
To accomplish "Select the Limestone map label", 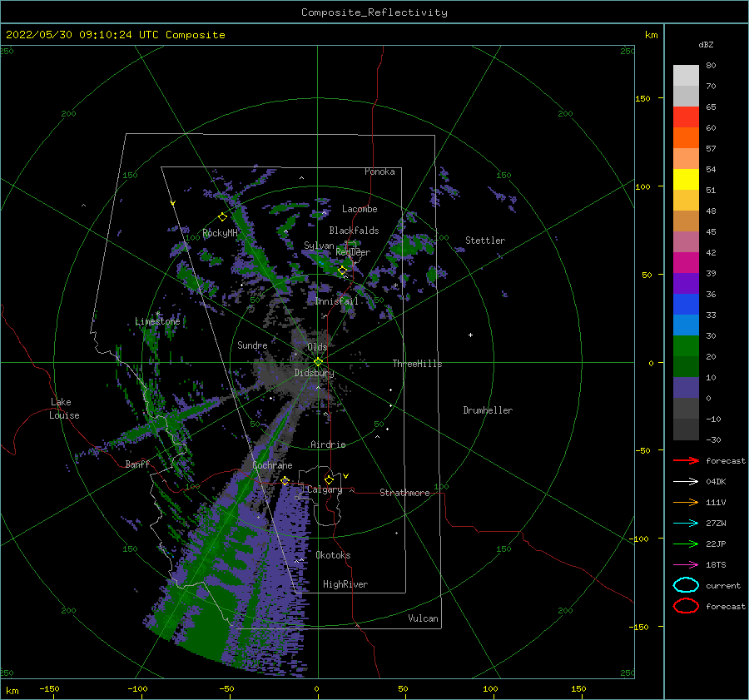I will (157, 321).
